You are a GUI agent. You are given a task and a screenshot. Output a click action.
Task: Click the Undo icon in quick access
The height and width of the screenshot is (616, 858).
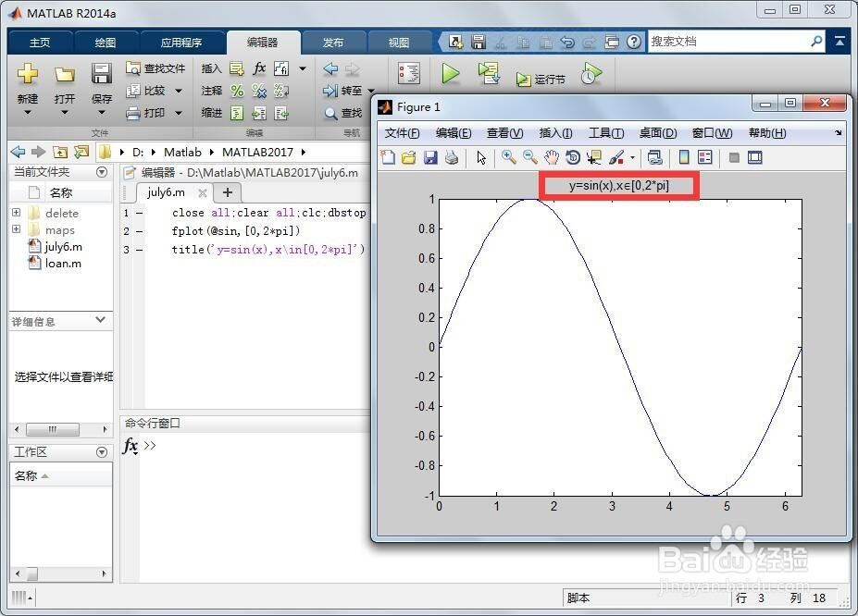[x=567, y=42]
